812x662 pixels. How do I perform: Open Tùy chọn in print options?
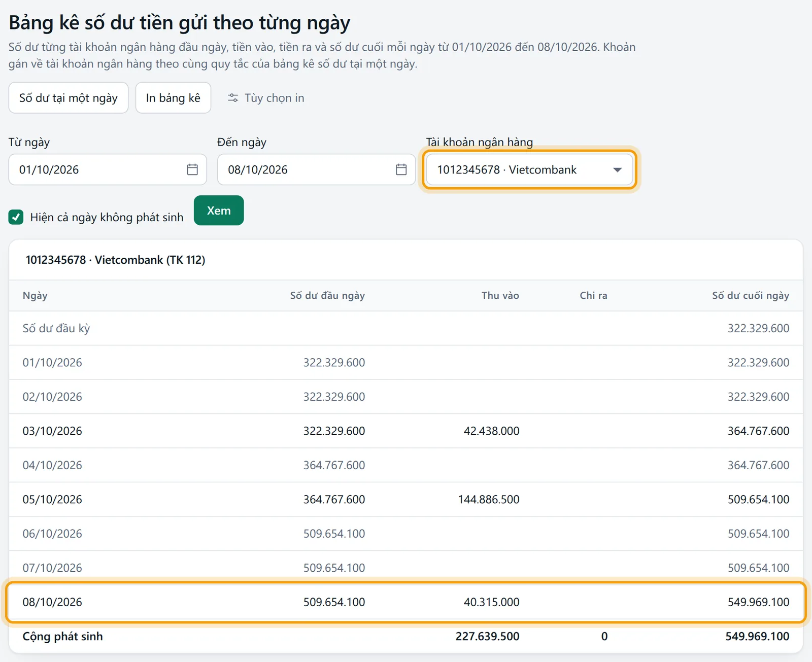pyautogui.click(x=266, y=98)
